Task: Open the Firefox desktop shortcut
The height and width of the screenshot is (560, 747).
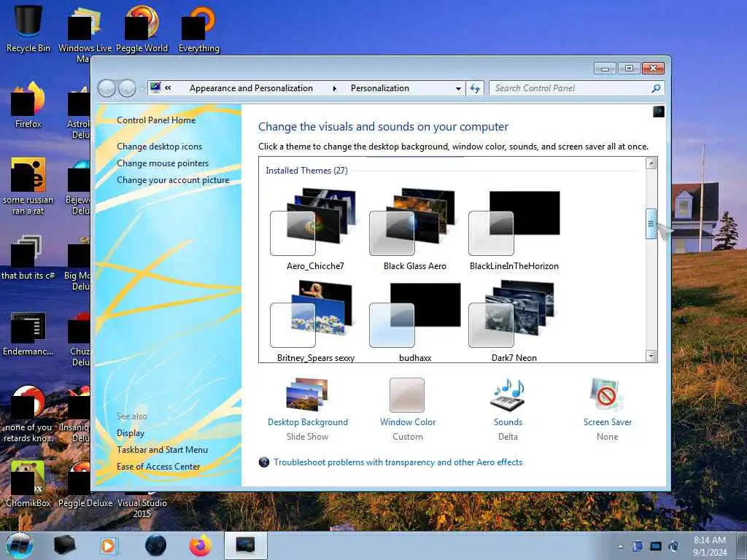Action: (28, 105)
